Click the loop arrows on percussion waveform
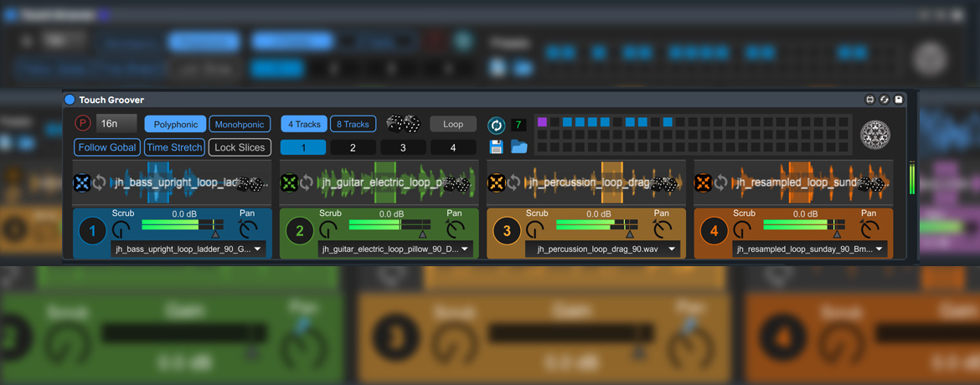Viewport: 980px width, 385px height. coord(513,182)
